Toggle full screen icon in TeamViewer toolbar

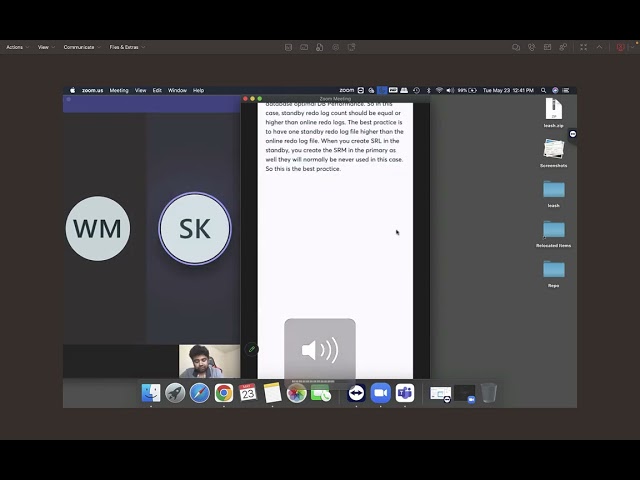coord(584,47)
